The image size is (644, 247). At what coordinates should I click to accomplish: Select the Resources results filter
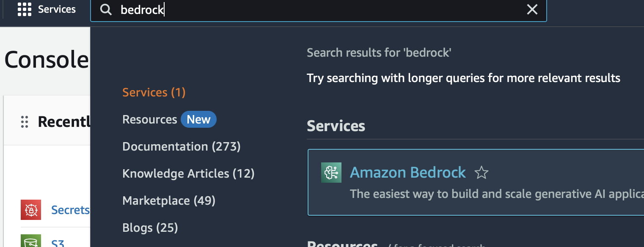click(150, 120)
